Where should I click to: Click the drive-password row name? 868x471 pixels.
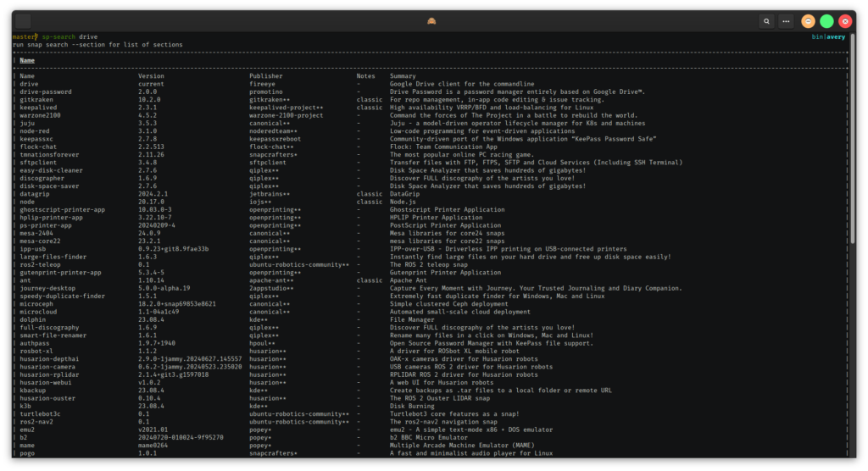click(x=46, y=91)
